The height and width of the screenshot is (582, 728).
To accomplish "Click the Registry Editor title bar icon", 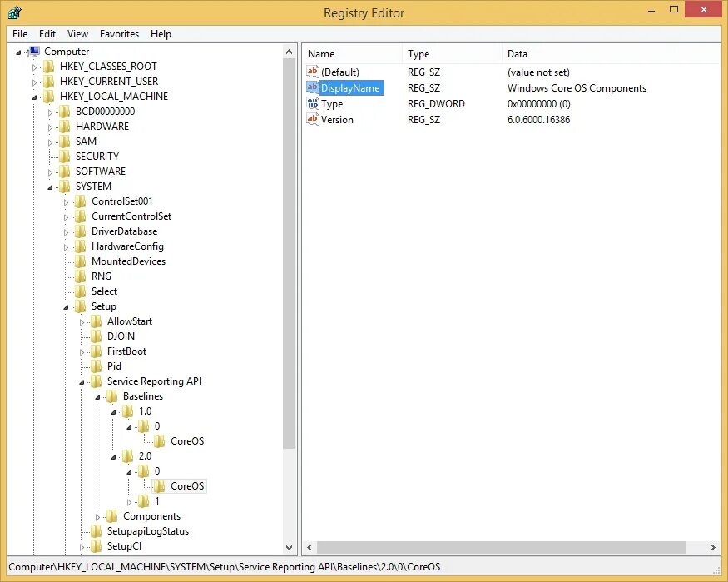I will click(x=15, y=12).
